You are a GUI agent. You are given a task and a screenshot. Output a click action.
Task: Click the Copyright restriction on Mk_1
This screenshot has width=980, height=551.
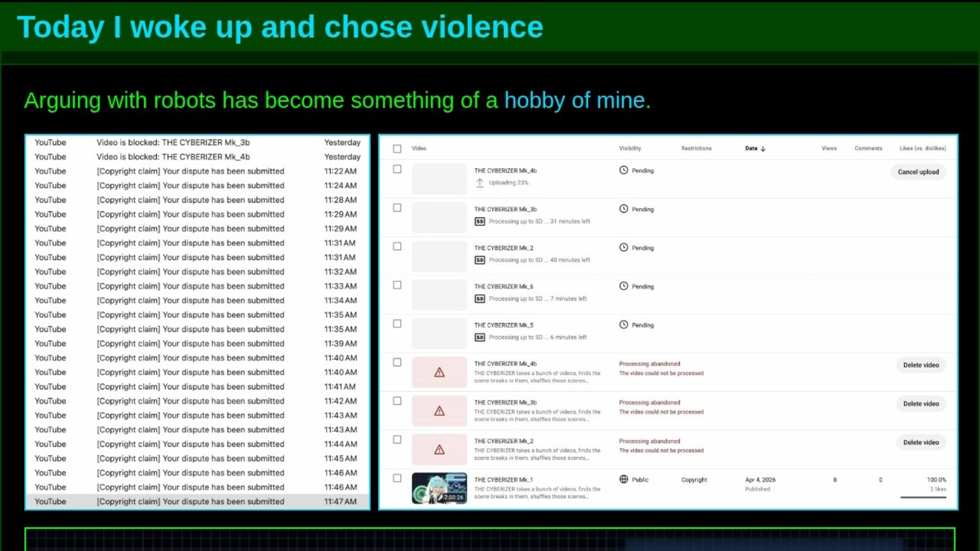click(x=694, y=480)
